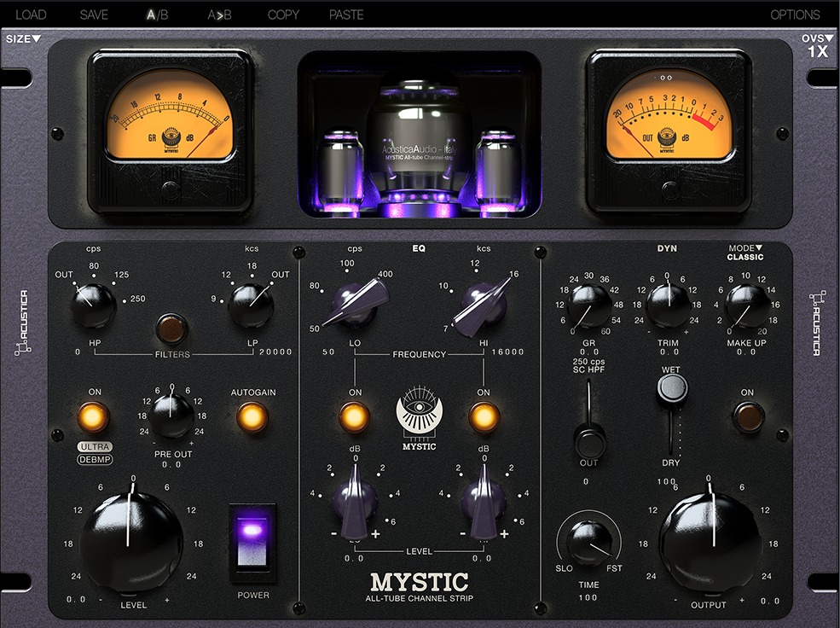Click the TRIM knob
Screen dimensions: 840x628
coord(668,305)
